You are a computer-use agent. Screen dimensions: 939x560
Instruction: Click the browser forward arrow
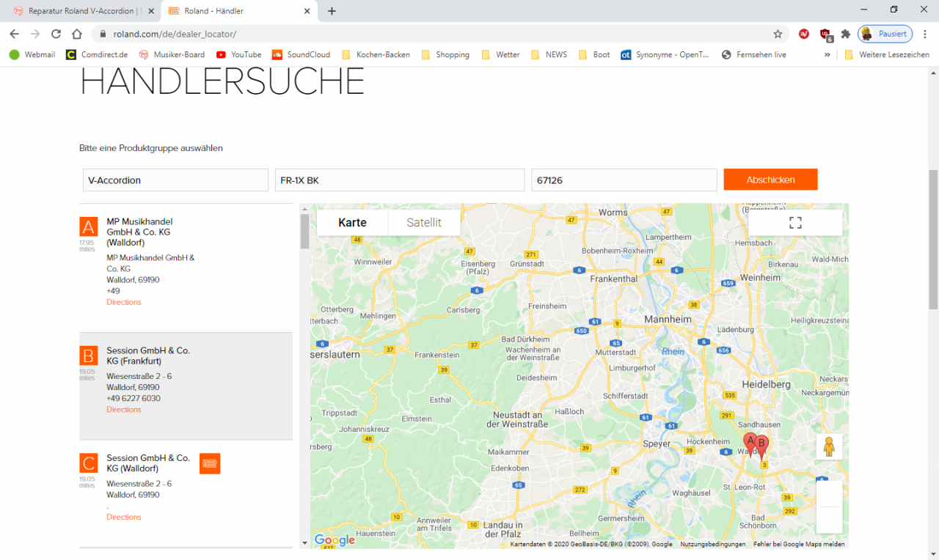point(34,34)
